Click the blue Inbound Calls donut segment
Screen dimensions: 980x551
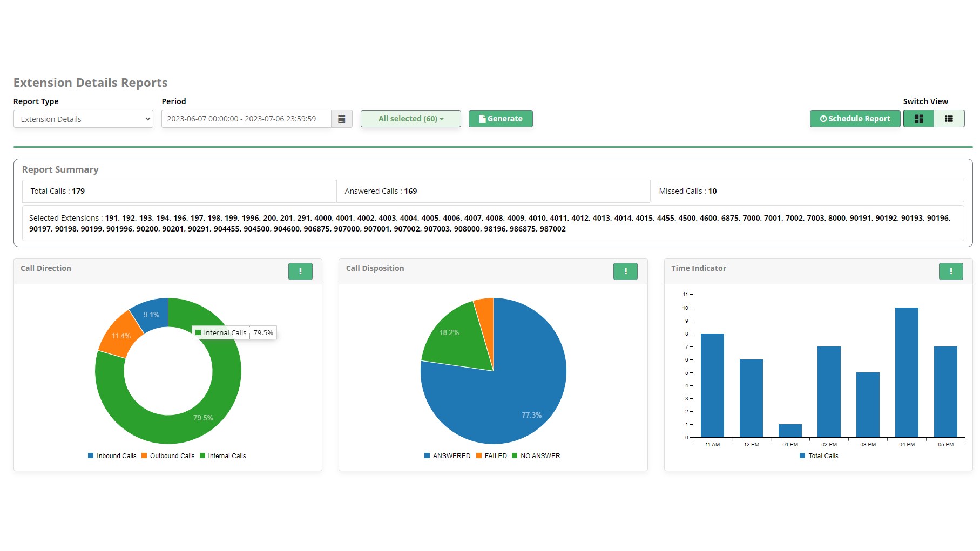click(152, 314)
